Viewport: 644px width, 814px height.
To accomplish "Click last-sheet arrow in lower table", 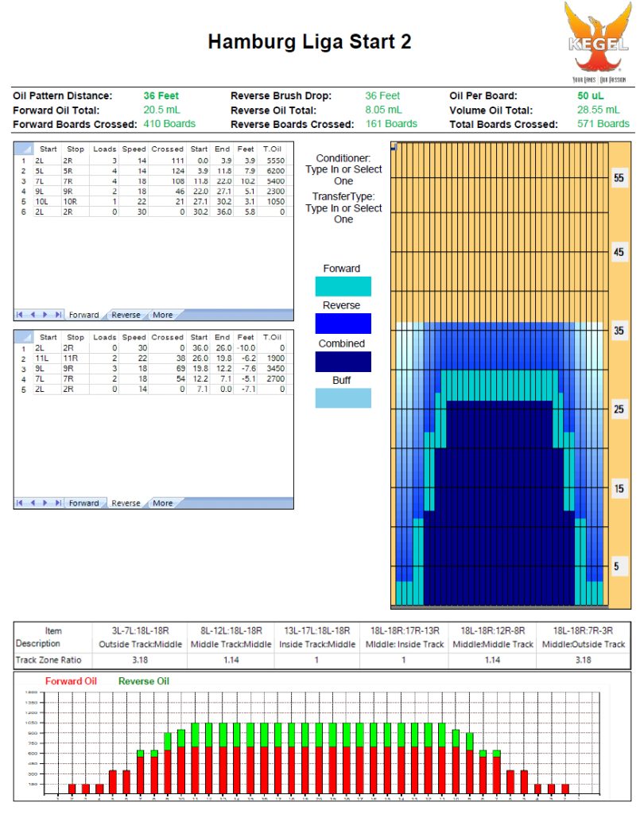I will (57, 503).
